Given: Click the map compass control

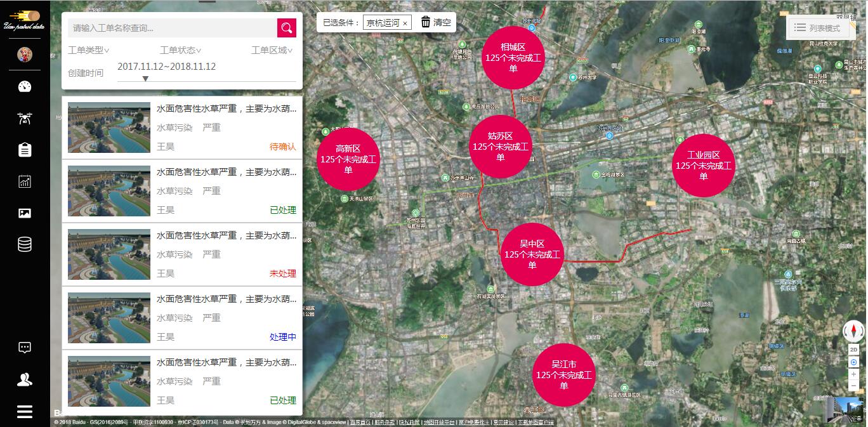Looking at the screenshot, I should (x=853, y=331).
